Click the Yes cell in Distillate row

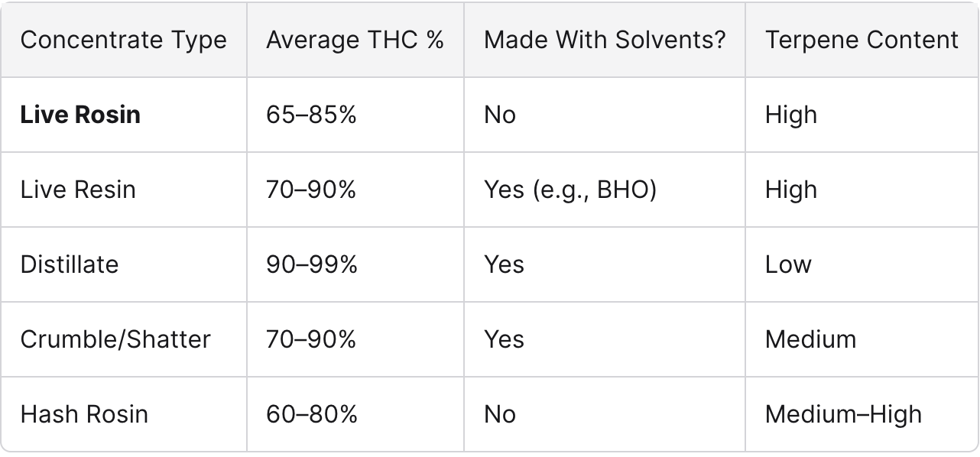[x=504, y=264]
